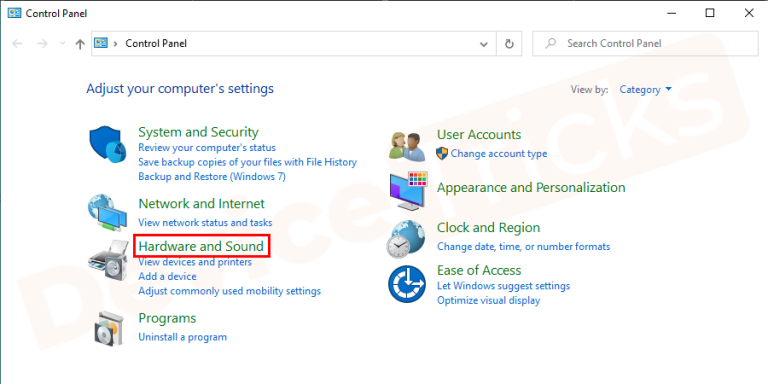
Task: Focus the Search Control Panel field
Action: [646, 44]
